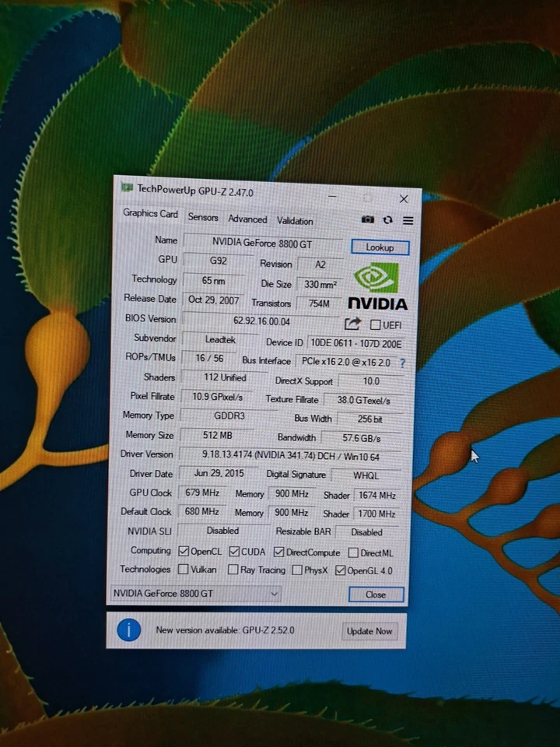Click the NVIDIA logo
The width and height of the screenshot is (560, 747).
377,286
